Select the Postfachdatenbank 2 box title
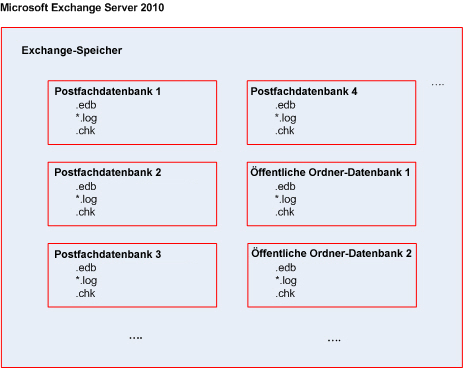This screenshot has height=368, width=463. pos(108,172)
